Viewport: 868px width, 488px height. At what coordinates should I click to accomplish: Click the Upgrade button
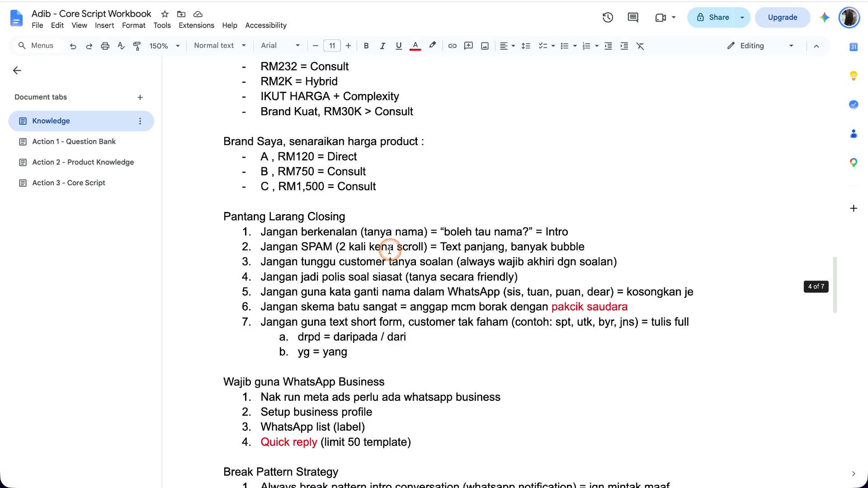click(x=783, y=18)
